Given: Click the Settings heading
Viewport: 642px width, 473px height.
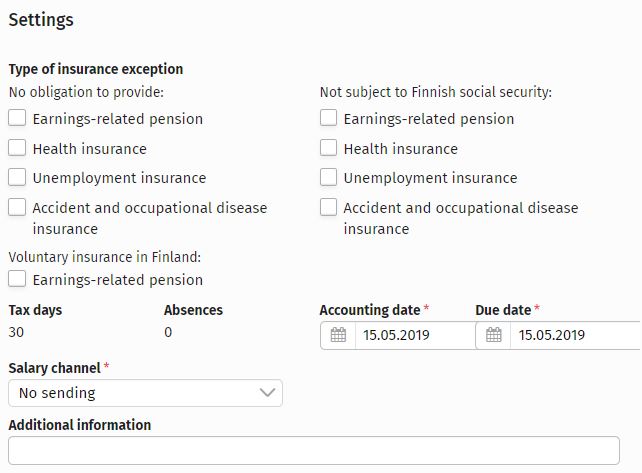Looking at the screenshot, I should (41, 20).
